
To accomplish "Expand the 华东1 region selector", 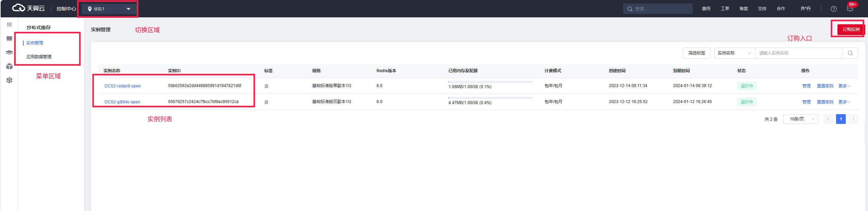I will pos(108,9).
